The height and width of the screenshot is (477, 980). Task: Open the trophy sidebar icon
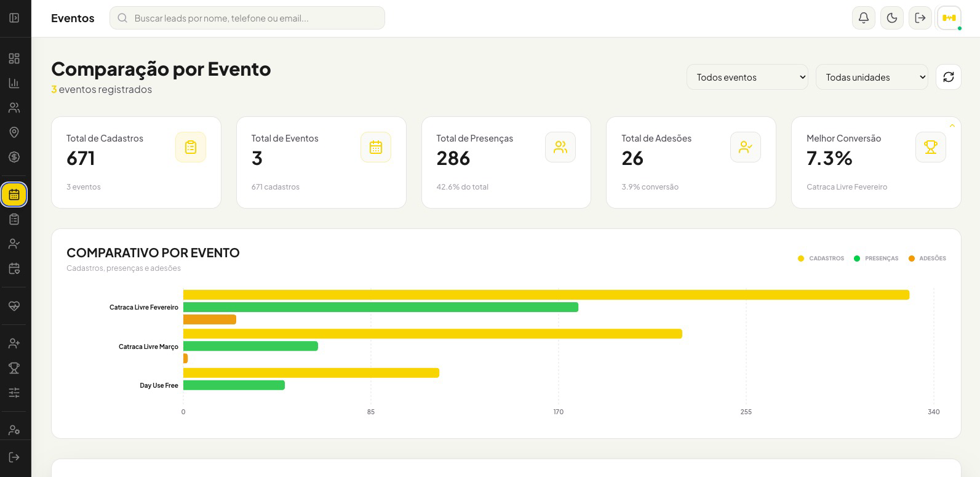14,368
